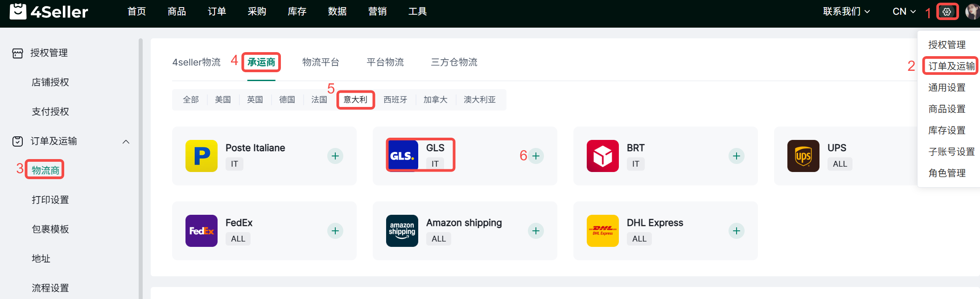The image size is (980, 299).
Task: Add Poste Italiane carrier with plus icon
Action: tap(335, 156)
